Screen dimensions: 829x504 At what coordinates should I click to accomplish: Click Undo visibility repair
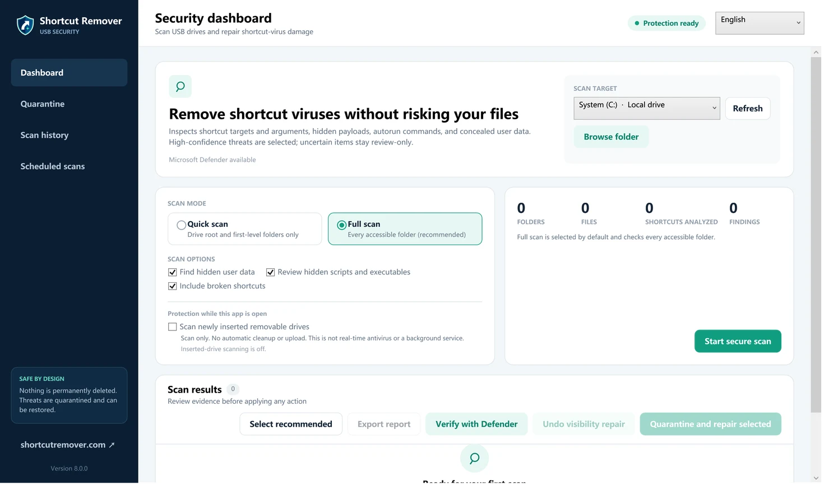pyautogui.click(x=583, y=424)
